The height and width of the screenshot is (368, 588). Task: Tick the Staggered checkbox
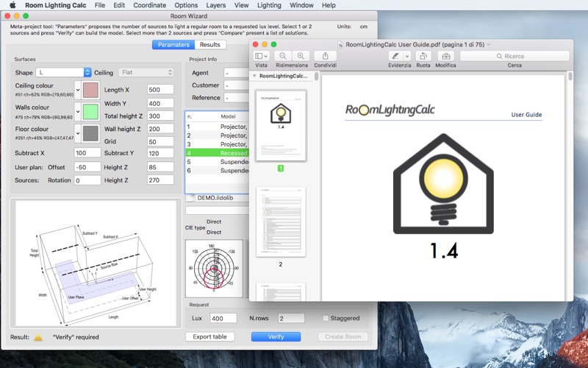326,318
